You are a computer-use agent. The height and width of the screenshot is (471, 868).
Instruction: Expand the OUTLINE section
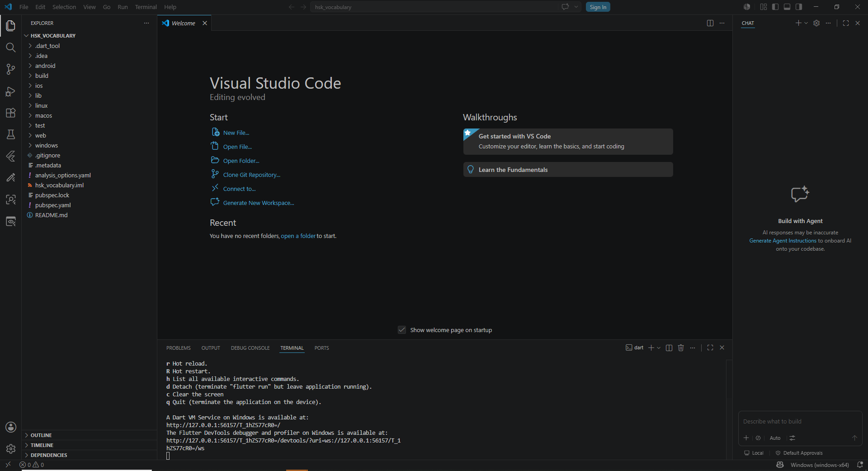(x=90, y=435)
